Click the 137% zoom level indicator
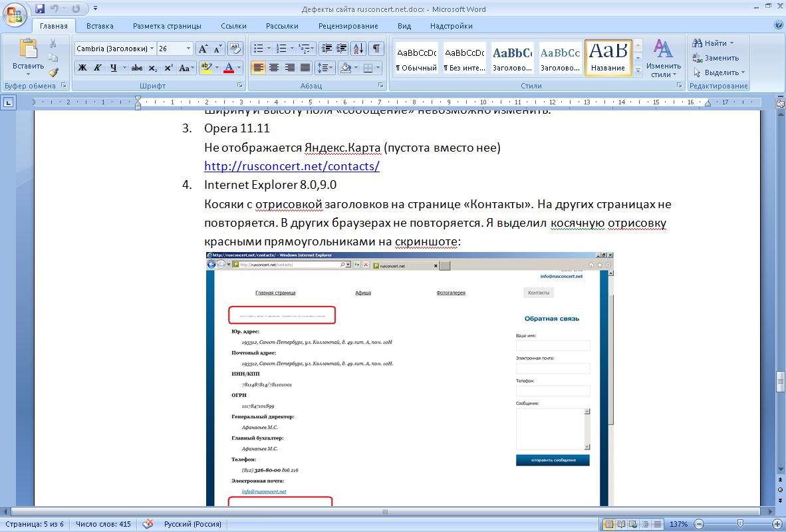This screenshot has width=786, height=532. [x=679, y=524]
